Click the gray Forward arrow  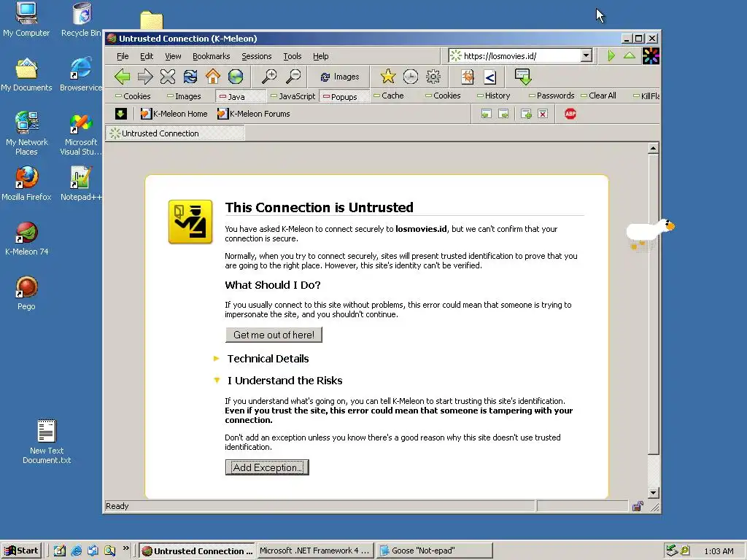pos(145,77)
